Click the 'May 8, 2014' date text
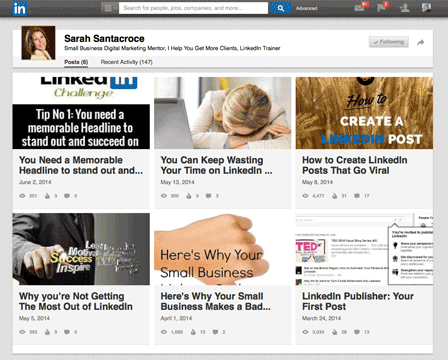The image size is (448, 360). click(317, 182)
